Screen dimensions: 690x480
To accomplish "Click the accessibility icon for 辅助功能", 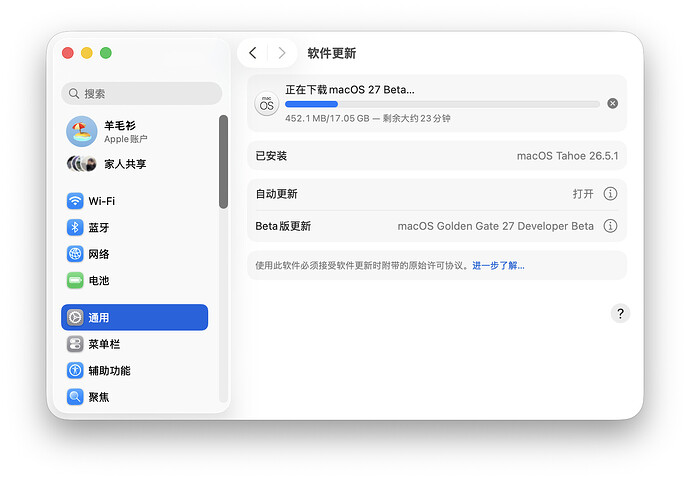I will (75, 370).
